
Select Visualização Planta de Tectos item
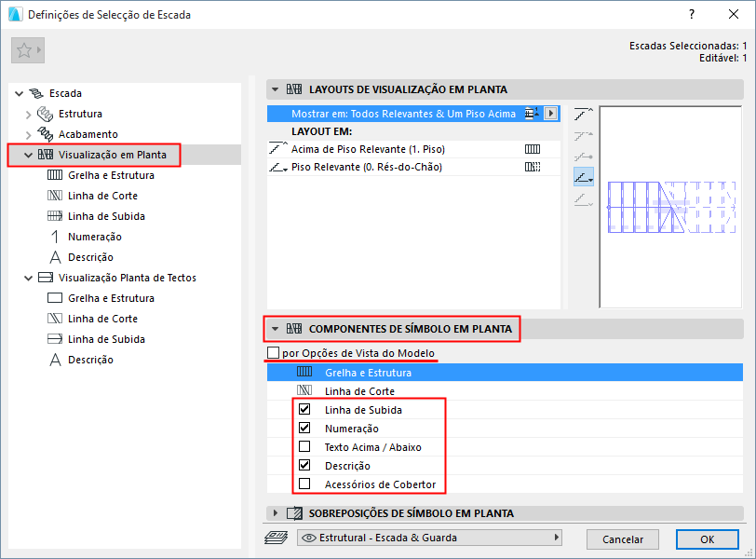(x=128, y=278)
